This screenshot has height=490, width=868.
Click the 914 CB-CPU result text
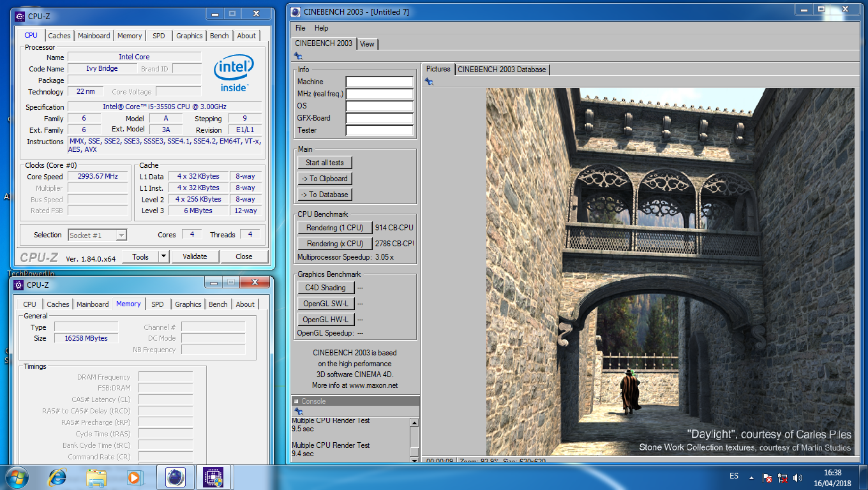tap(394, 228)
